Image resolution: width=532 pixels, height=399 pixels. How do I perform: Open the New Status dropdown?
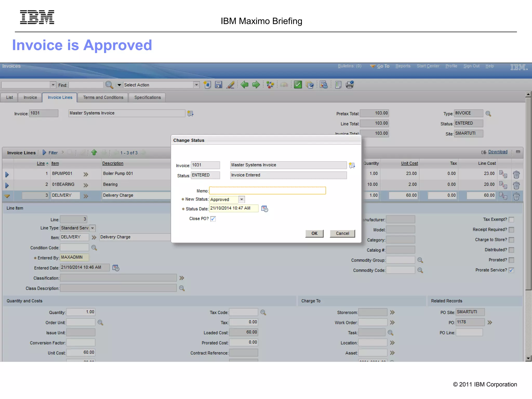242,199
